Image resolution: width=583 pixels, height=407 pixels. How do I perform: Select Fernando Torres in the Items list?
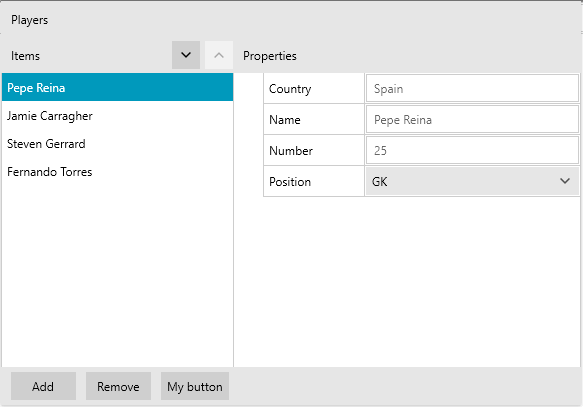117,172
